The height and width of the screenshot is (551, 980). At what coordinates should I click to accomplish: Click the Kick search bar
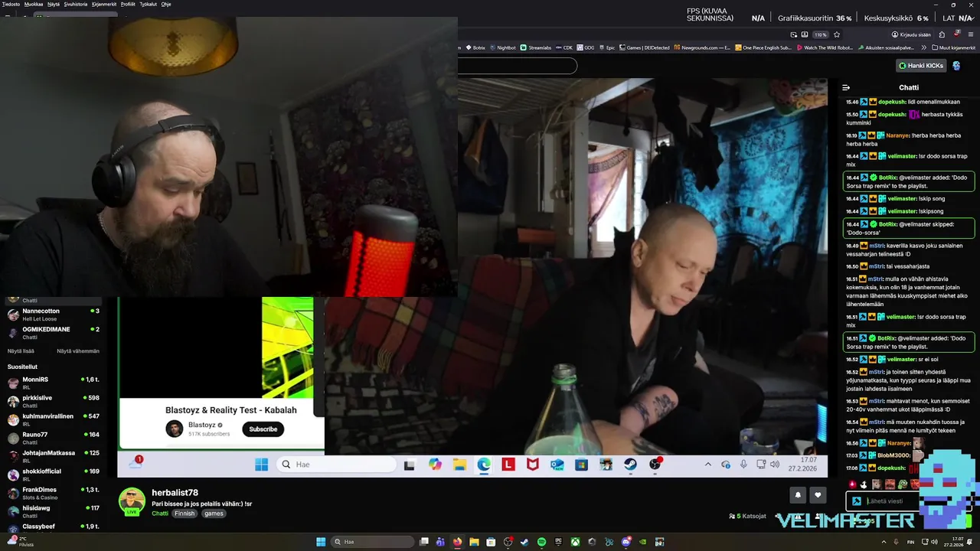[x=518, y=66]
